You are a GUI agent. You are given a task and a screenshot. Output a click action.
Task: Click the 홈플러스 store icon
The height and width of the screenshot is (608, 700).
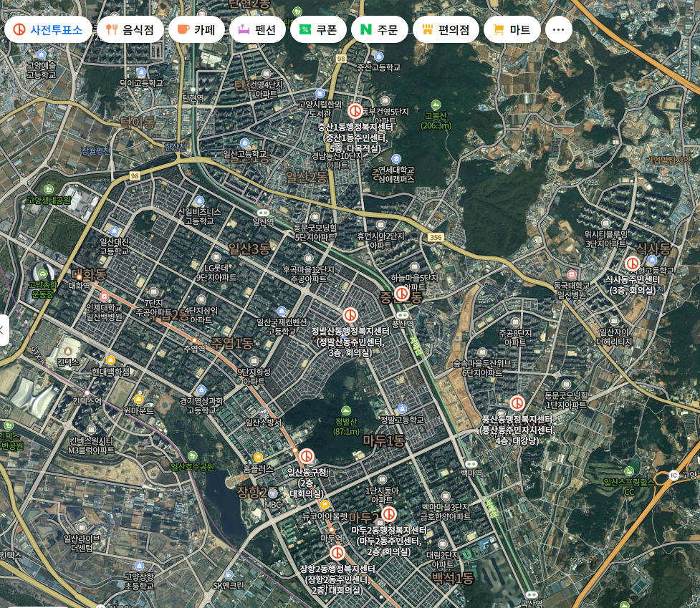click(258, 457)
